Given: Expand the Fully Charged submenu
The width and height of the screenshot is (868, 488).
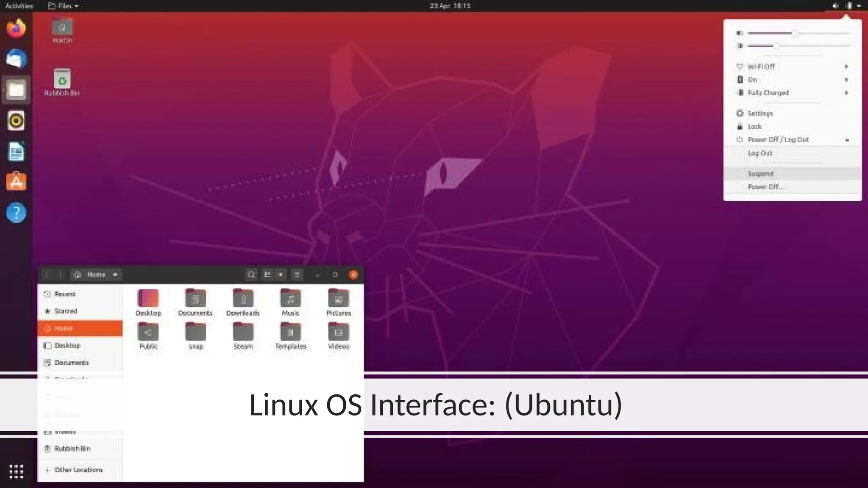Looking at the screenshot, I should [x=792, y=93].
